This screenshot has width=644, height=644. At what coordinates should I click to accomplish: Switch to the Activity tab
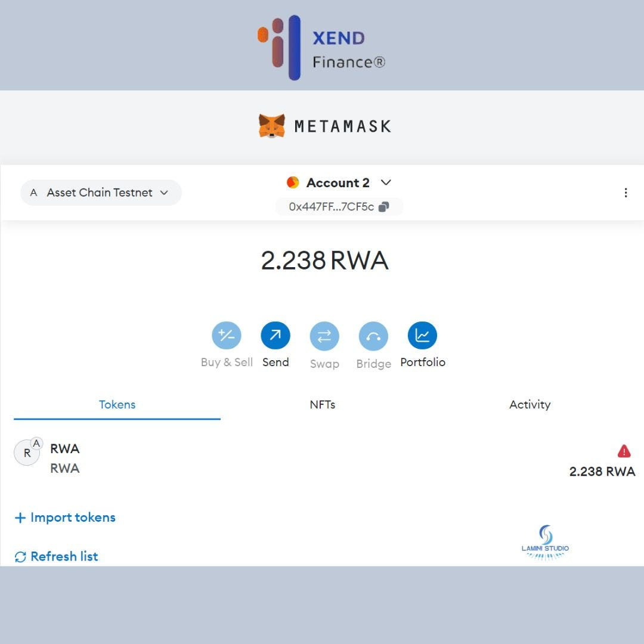click(530, 404)
